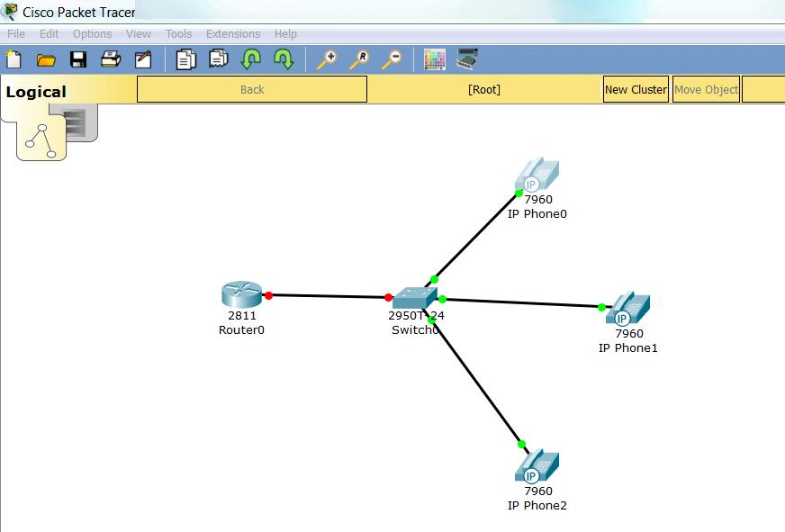This screenshot has width=785, height=532.
Task: Click the Print icon
Action: pos(111,60)
